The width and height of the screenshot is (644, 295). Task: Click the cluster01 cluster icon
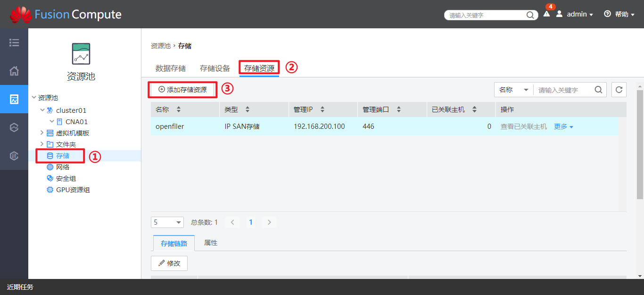50,110
